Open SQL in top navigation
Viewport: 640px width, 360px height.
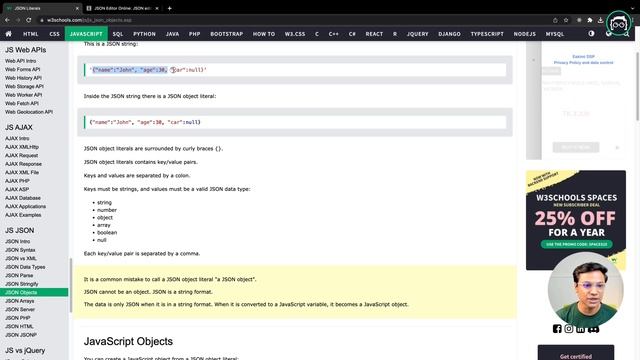coord(118,34)
